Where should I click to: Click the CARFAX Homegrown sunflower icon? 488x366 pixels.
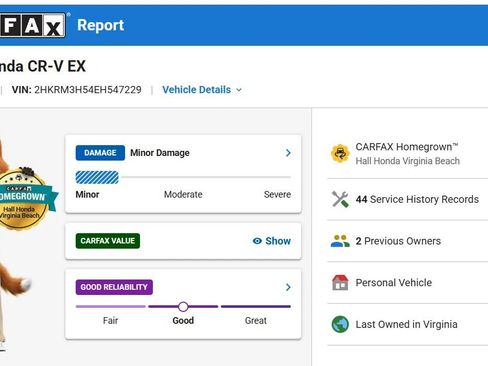pos(340,154)
